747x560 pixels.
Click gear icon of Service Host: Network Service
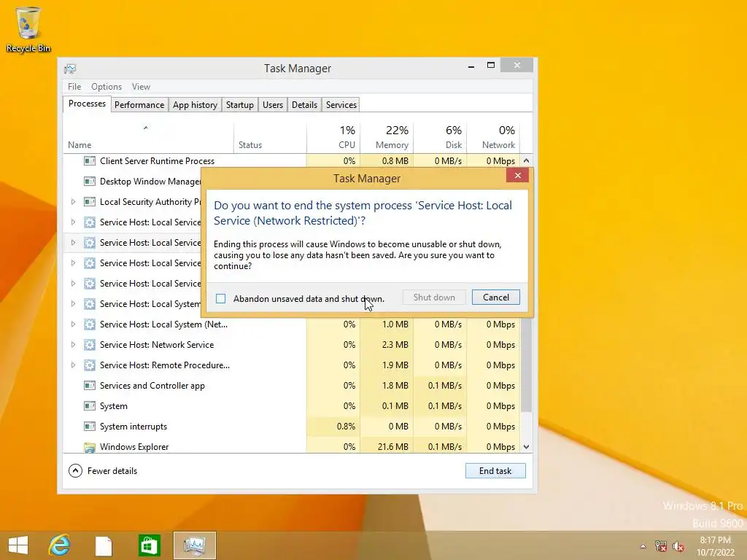point(89,345)
